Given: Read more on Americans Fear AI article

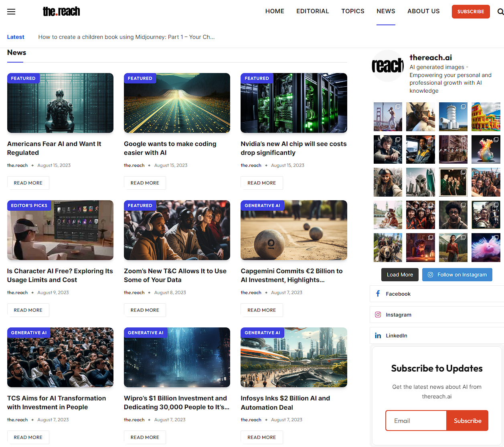Looking at the screenshot, I should coord(28,183).
